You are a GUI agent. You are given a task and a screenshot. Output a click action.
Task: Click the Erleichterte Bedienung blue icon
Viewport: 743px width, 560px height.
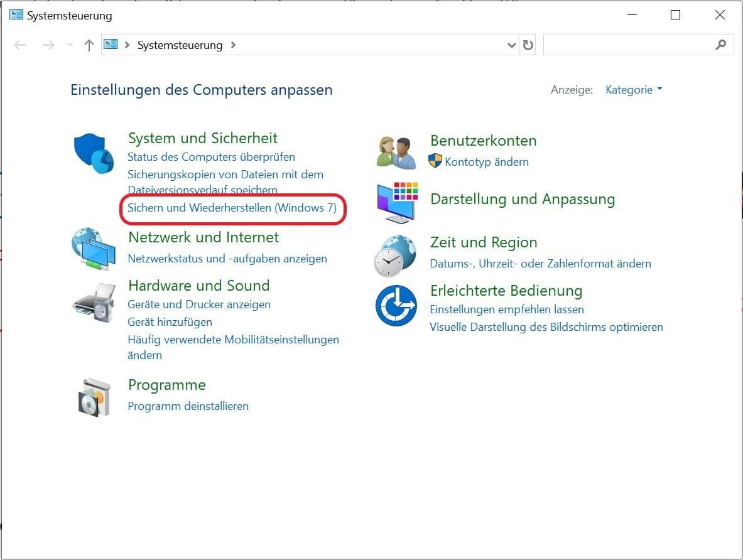[x=396, y=306]
